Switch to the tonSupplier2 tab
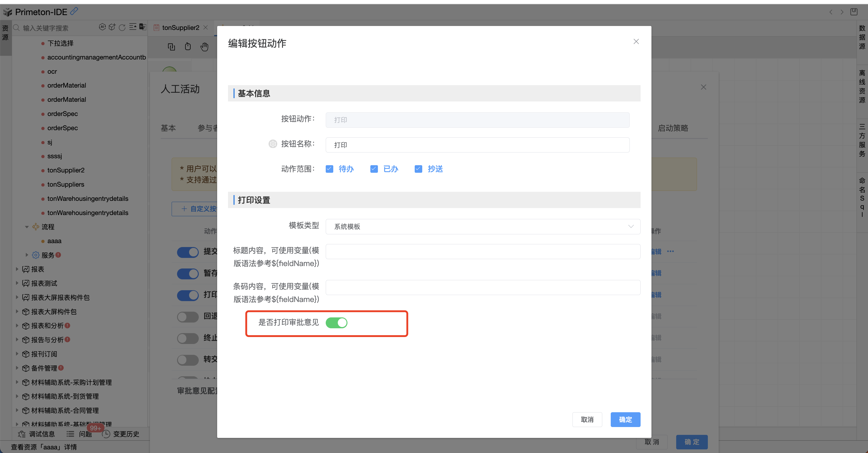Screen dimensions: 868x453 click(180, 27)
